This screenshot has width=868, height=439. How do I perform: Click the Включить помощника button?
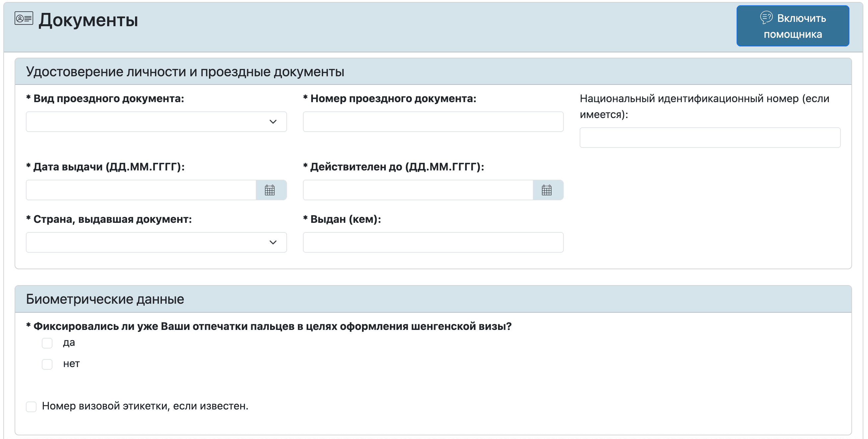(793, 26)
